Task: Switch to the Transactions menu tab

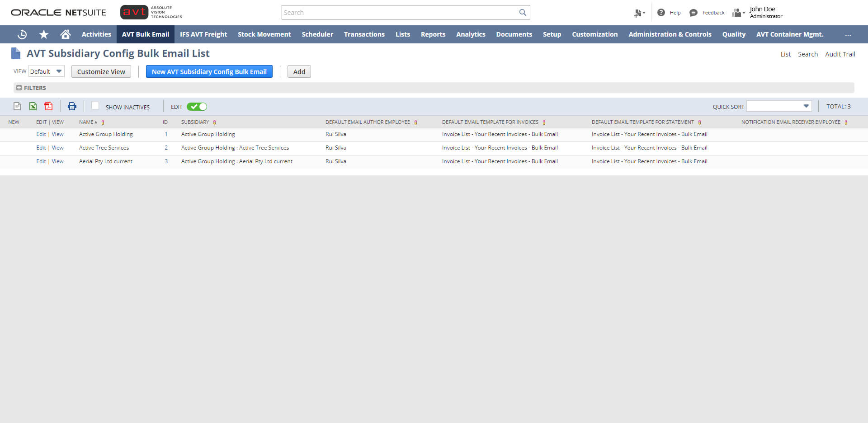Action: [364, 34]
